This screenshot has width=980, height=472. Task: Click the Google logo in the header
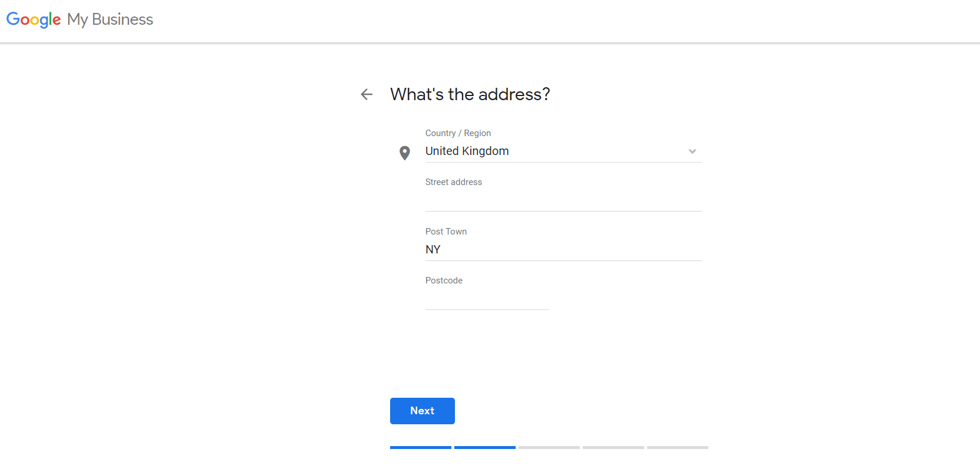pos(34,19)
